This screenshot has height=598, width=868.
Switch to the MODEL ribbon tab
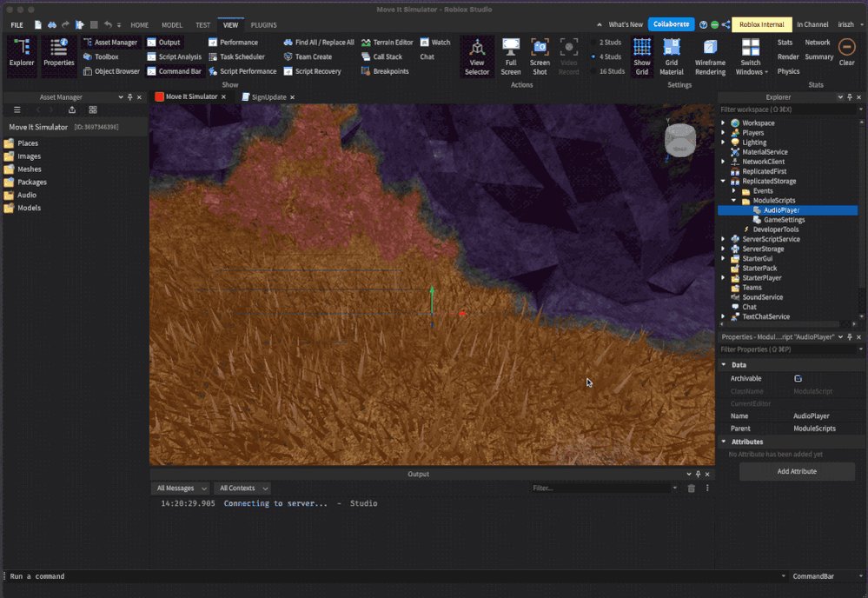tap(172, 25)
